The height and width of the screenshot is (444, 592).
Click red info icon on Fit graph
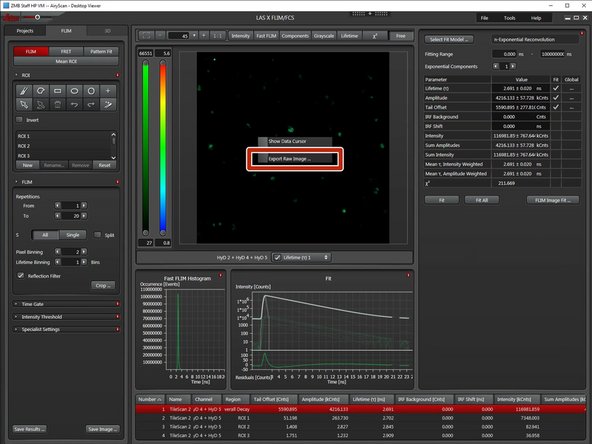(x=408, y=275)
